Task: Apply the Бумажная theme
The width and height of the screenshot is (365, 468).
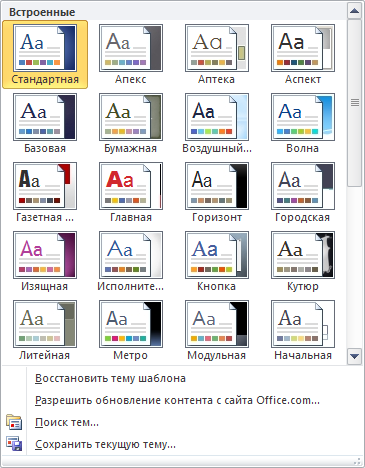Action: pos(131,124)
